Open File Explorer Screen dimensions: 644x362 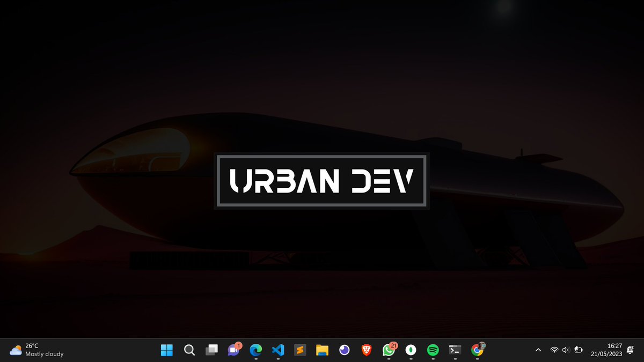(x=322, y=350)
